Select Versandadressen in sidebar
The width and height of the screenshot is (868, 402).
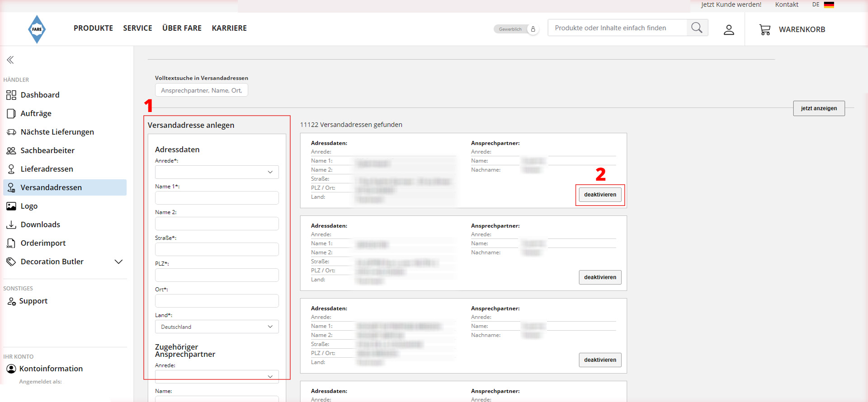click(65, 187)
